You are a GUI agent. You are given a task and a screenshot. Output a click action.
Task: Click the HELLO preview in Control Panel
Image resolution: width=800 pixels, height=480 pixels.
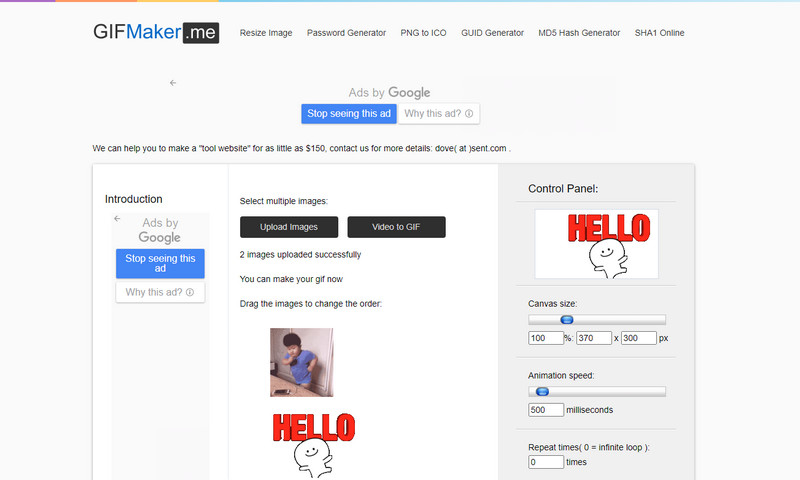[596, 243]
